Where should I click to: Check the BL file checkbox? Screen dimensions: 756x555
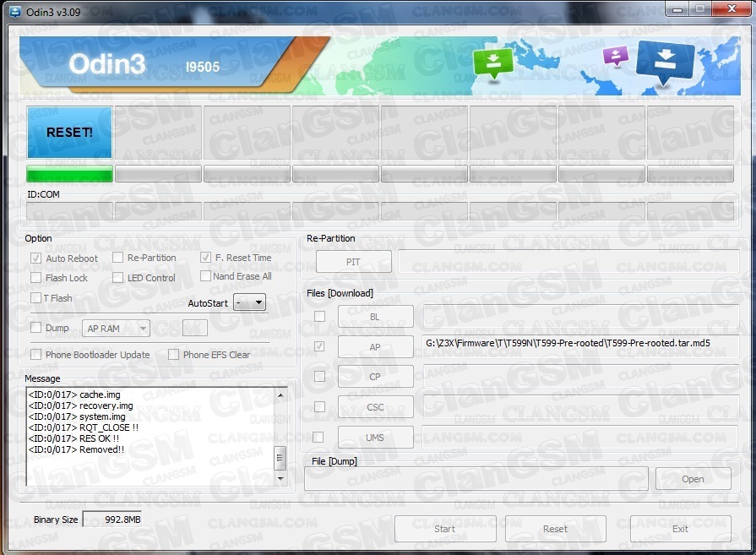point(319,316)
